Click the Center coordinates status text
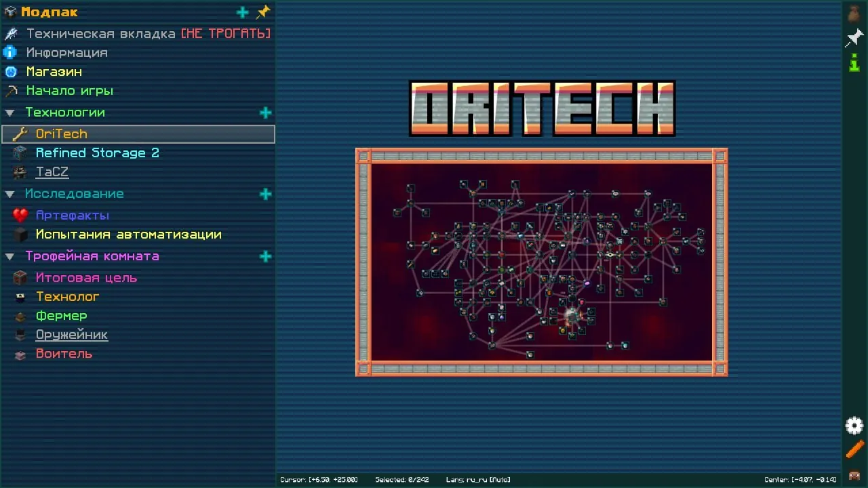Screen dimensions: 868x488 coord(800,480)
